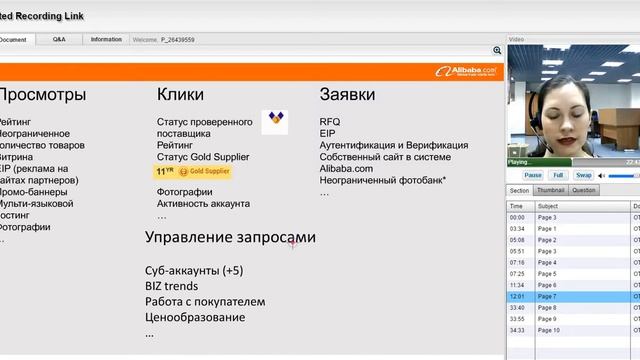Viewport: 640px width, 360px height.
Task: Open the Question tab
Action: [584, 190]
